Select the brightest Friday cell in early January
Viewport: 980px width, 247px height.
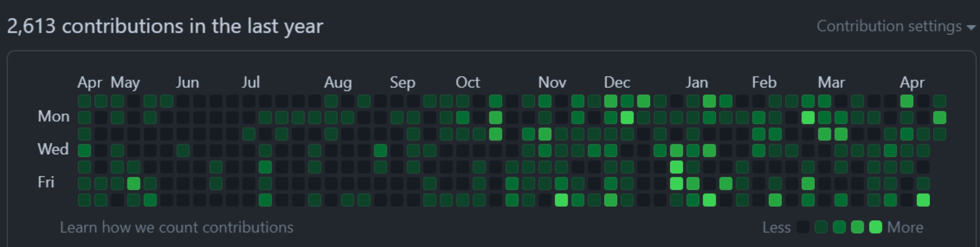coord(676,183)
